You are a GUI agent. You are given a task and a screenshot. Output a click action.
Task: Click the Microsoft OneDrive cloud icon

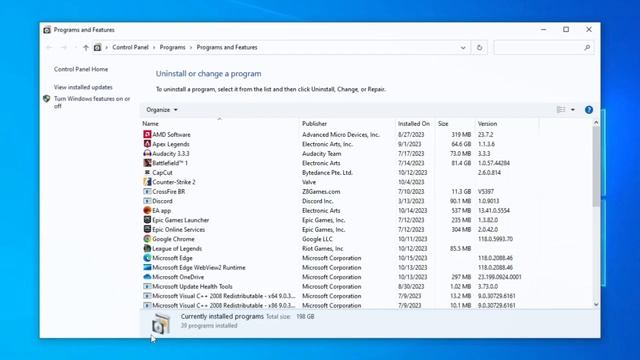click(147, 277)
